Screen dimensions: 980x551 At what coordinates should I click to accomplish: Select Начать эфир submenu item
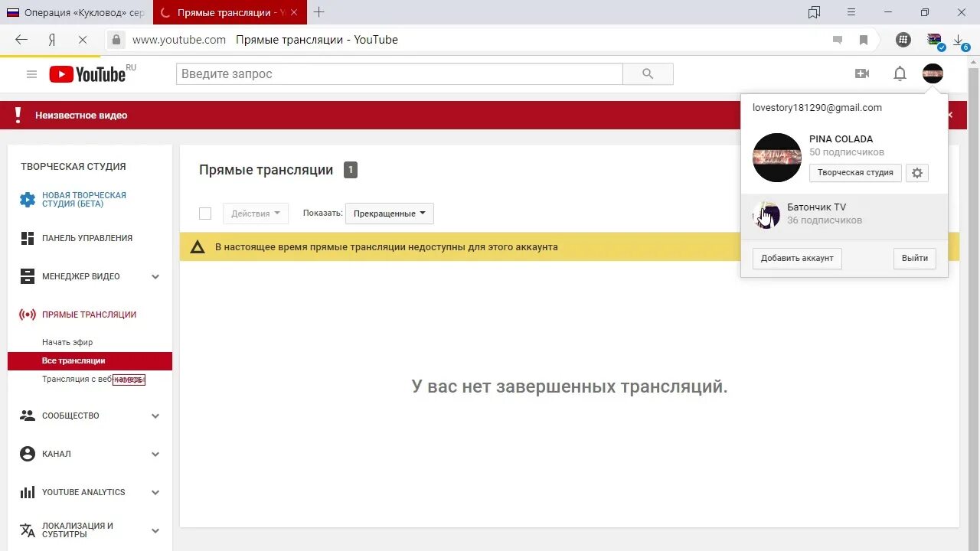[67, 342]
